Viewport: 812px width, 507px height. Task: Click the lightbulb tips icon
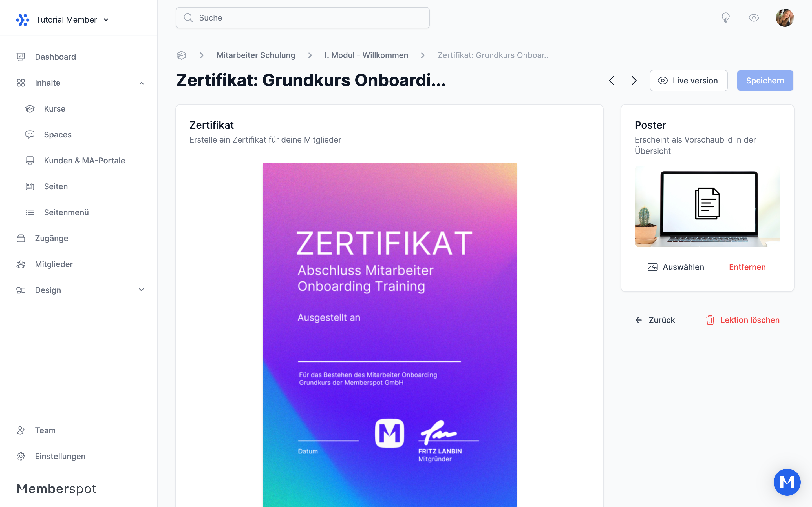coord(725,18)
